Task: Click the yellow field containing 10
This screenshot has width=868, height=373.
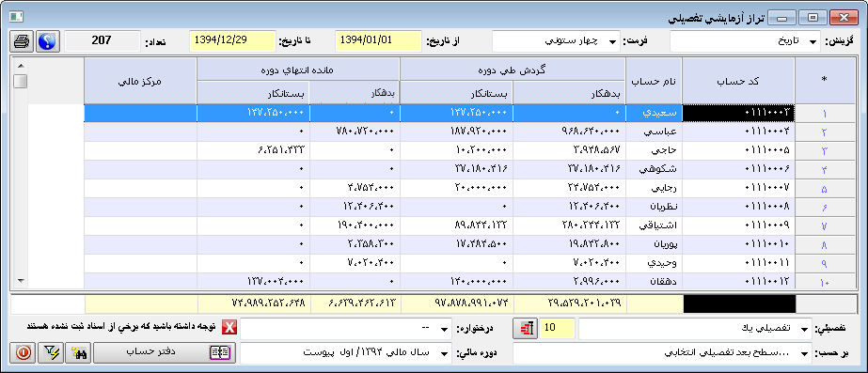Action: (x=558, y=328)
